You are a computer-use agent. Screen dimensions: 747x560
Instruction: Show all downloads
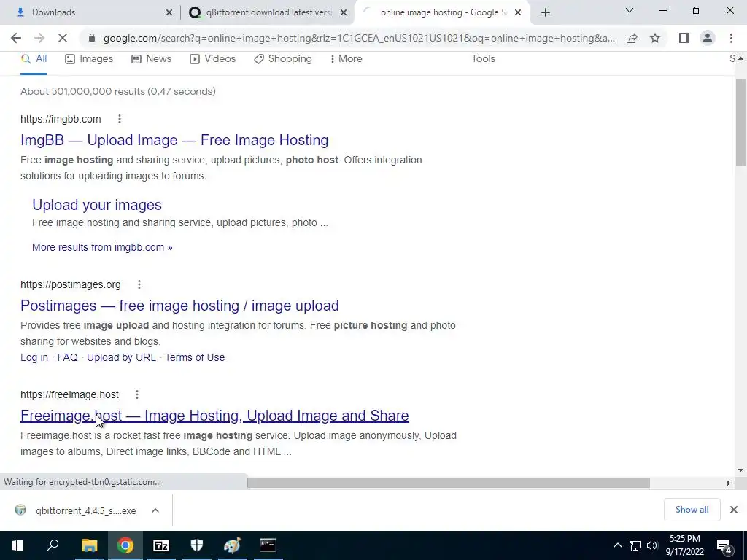(x=692, y=510)
